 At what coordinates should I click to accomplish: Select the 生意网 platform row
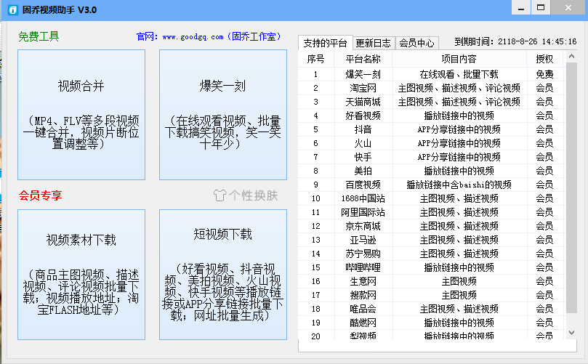(x=431, y=281)
